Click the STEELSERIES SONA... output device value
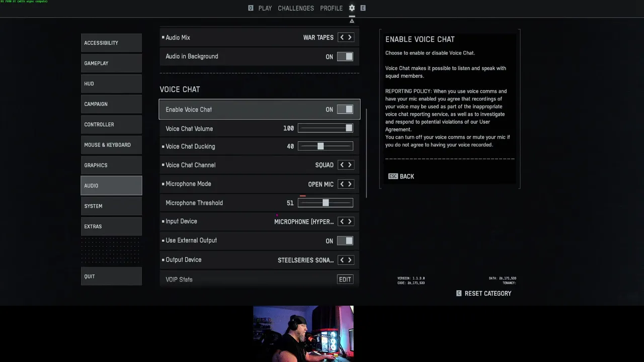Screen dimensions: 644x362 306,260
